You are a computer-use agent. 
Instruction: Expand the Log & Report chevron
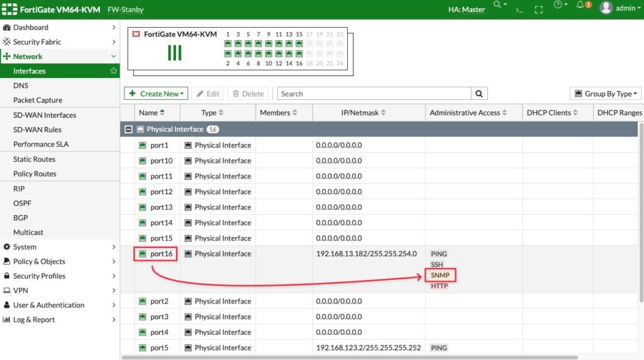[113, 319]
